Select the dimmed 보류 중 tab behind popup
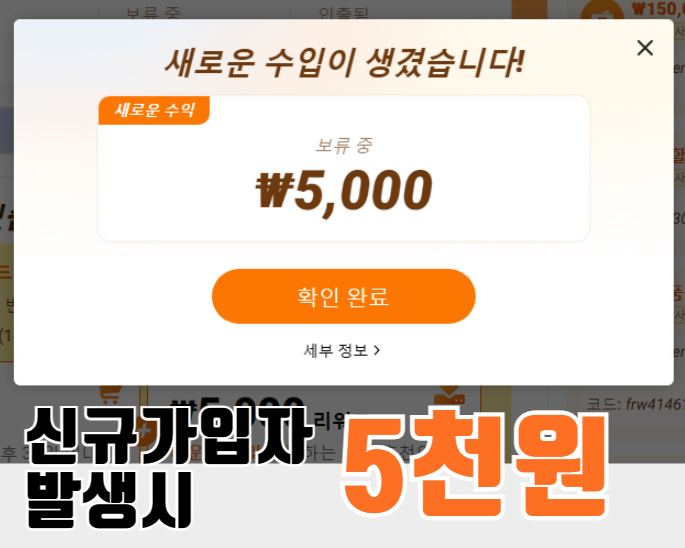 pyautogui.click(x=153, y=13)
